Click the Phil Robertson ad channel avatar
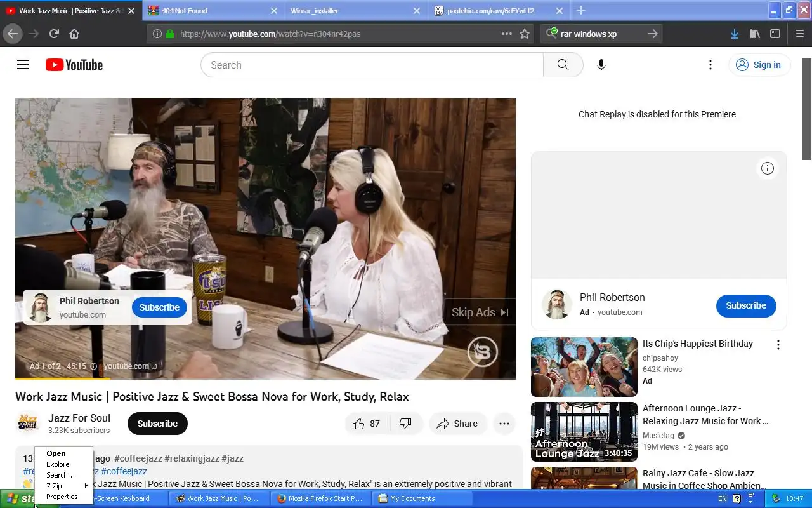This screenshot has height=508, width=812. tap(557, 304)
